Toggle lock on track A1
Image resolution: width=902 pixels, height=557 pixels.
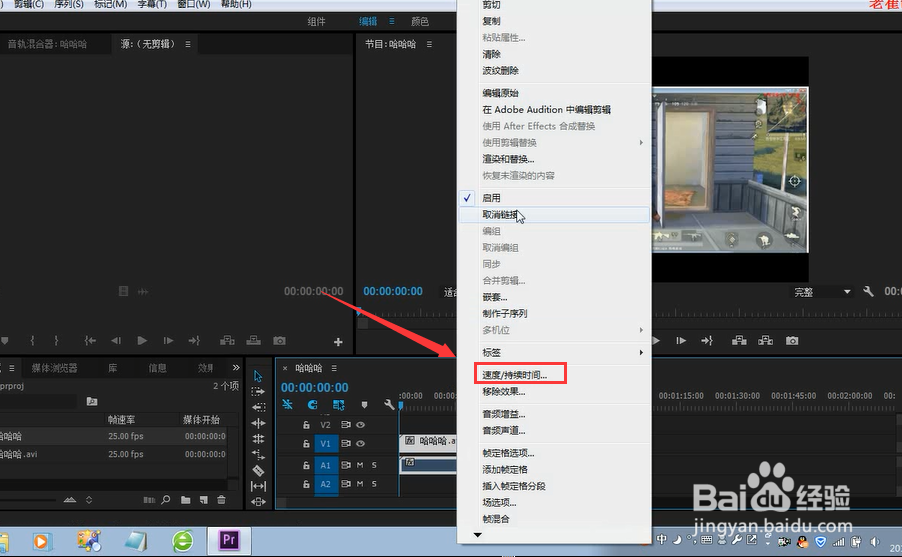[x=306, y=465]
